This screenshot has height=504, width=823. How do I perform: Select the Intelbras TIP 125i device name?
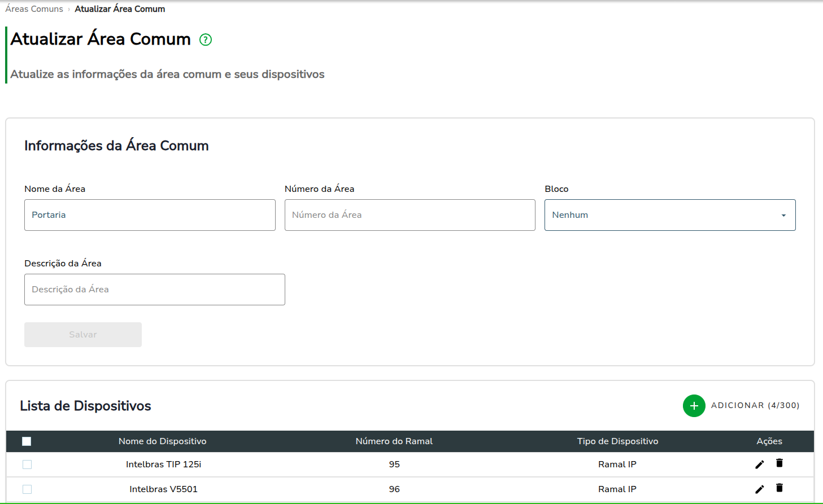click(164, 464)
